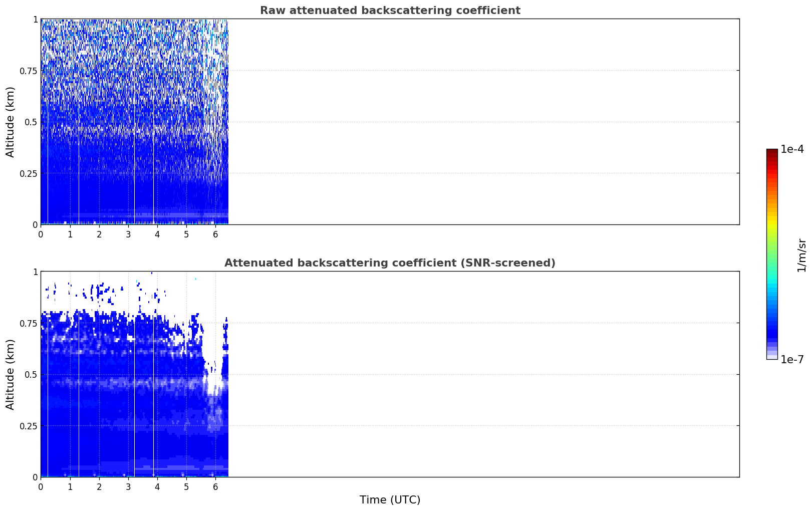Select the bottom plot's "Altitude (km)" label
This screenshot has width=812, height=511.
tap(11, 374)
